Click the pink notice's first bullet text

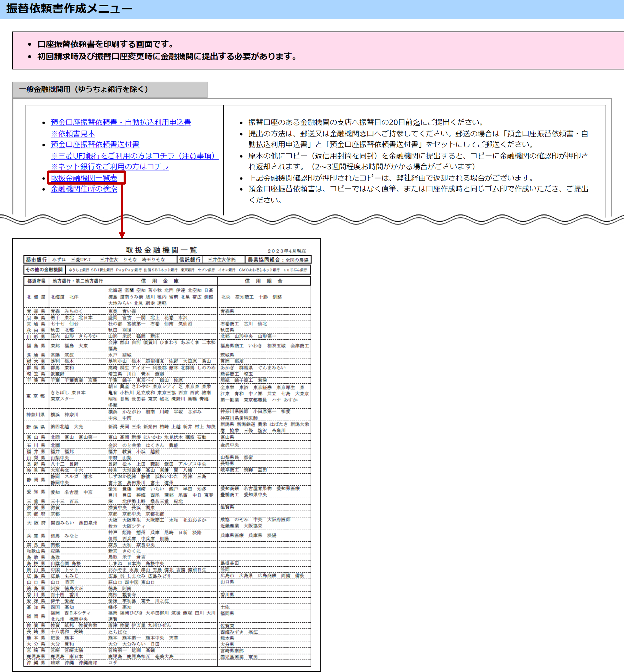(106, 44)
